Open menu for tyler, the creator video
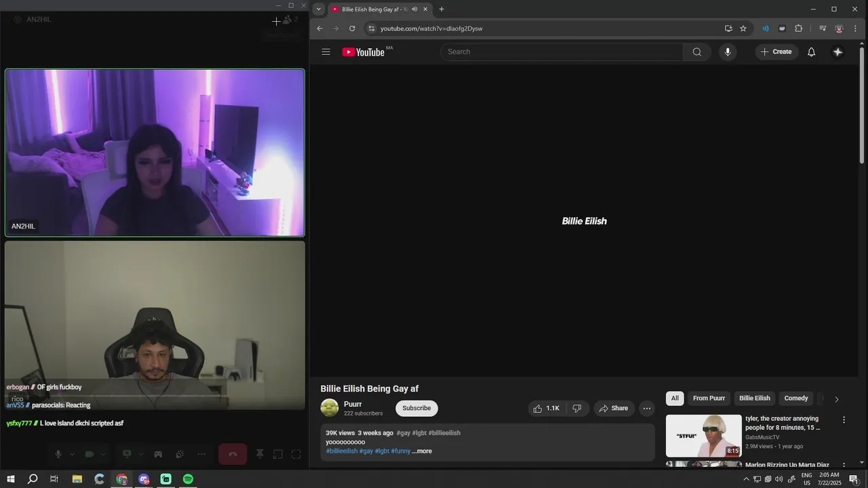Screen dimensions: 868x488 pyautogui.click(x=844, y=420)
